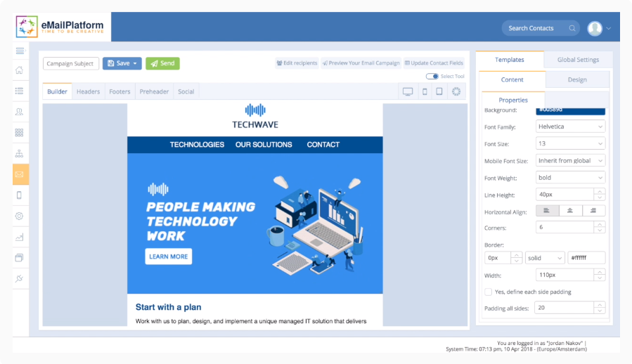Viewport: 632px width, 364px height.
Task: Open the grid apps icon in sidebar
Action: pyautogui.click(x=20, y=133)
